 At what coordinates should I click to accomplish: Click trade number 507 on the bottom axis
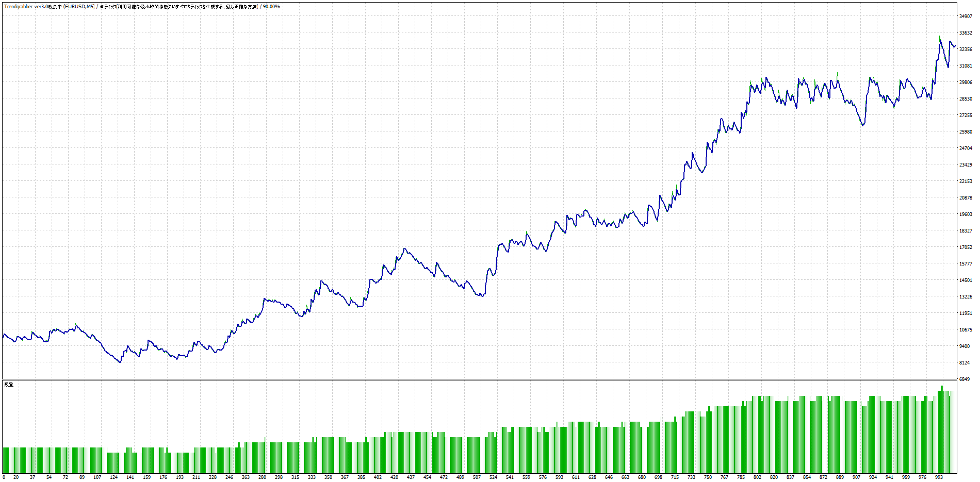[477, 477]
